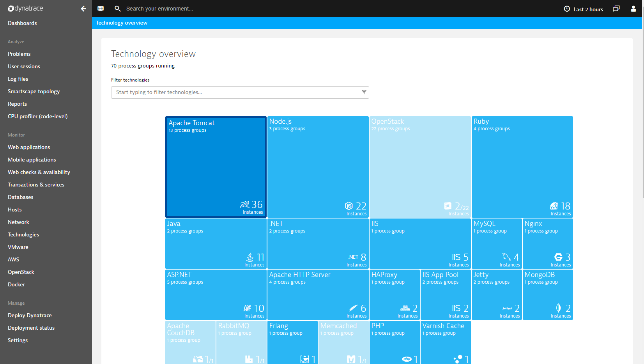Click the Nginx G icon
Viewport: 644px width, 364px height.
[x=559, y=257]
